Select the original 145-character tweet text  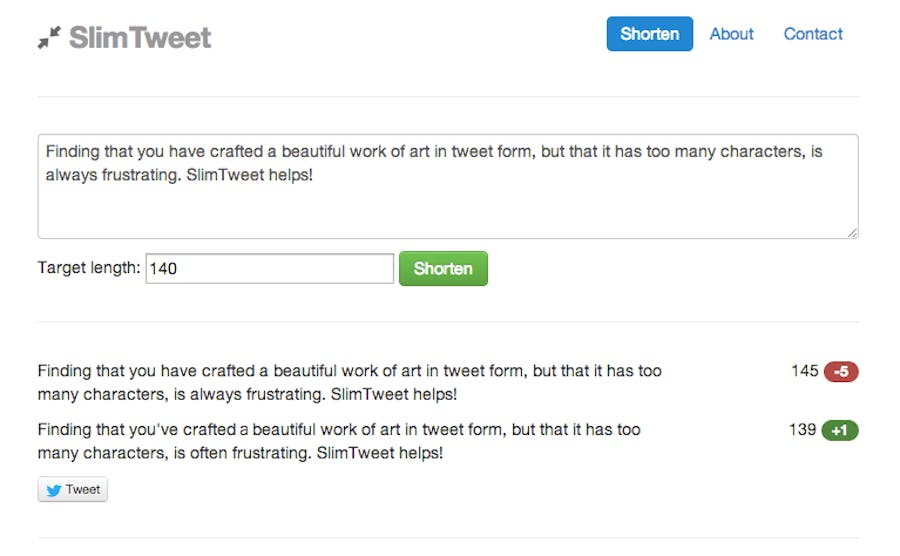(349, 382)
